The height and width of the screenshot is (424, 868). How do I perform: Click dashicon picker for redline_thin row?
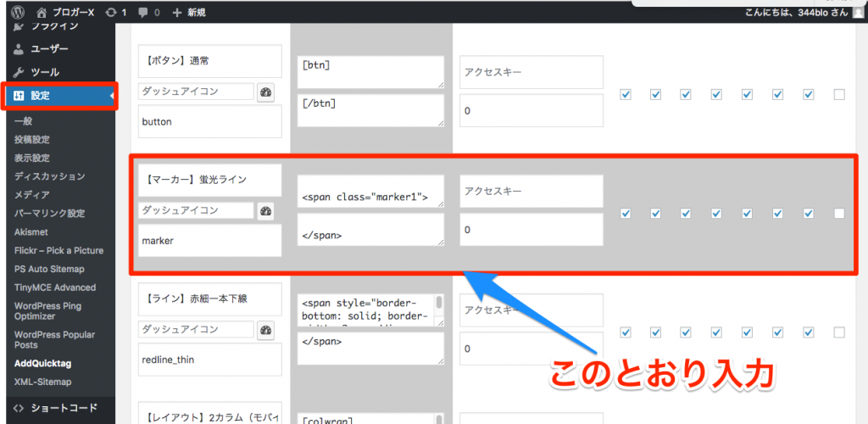click(x=266, y=331)
